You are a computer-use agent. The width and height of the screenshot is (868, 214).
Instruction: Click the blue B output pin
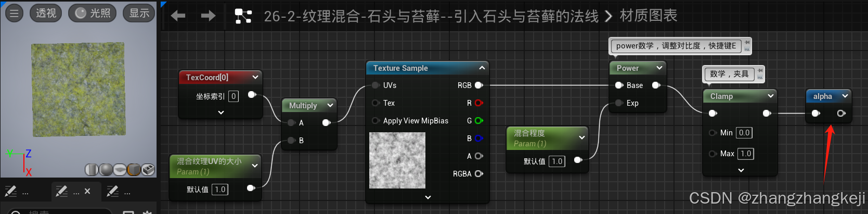[479, 139]
